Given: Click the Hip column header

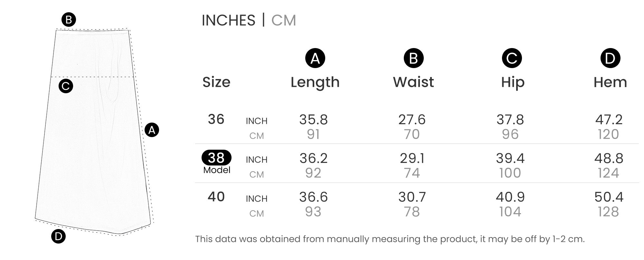Looking at the screenshot, I should [x=513, y=82].
